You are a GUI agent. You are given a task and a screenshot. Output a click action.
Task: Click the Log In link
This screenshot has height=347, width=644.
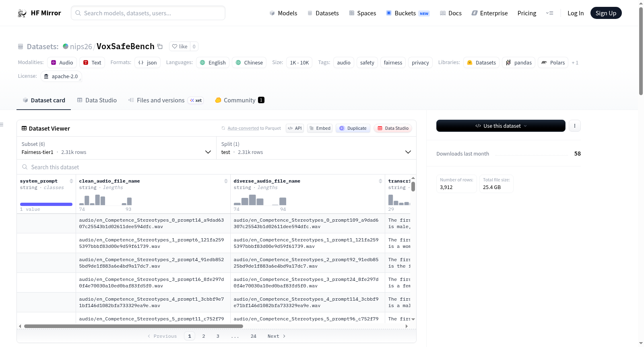576,13
